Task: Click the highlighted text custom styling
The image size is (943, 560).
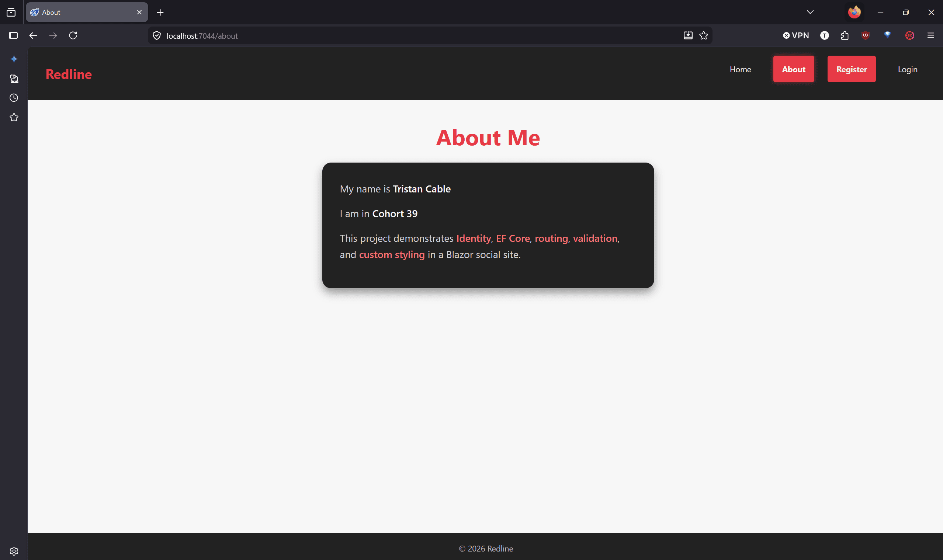Action: coord(392,254)
